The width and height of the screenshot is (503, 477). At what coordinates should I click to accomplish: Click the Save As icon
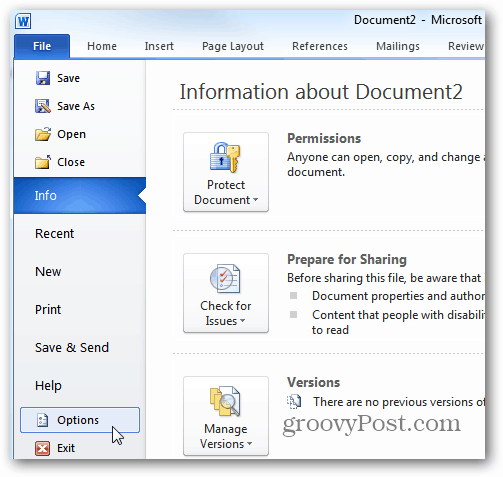click(x=43, y=106)
